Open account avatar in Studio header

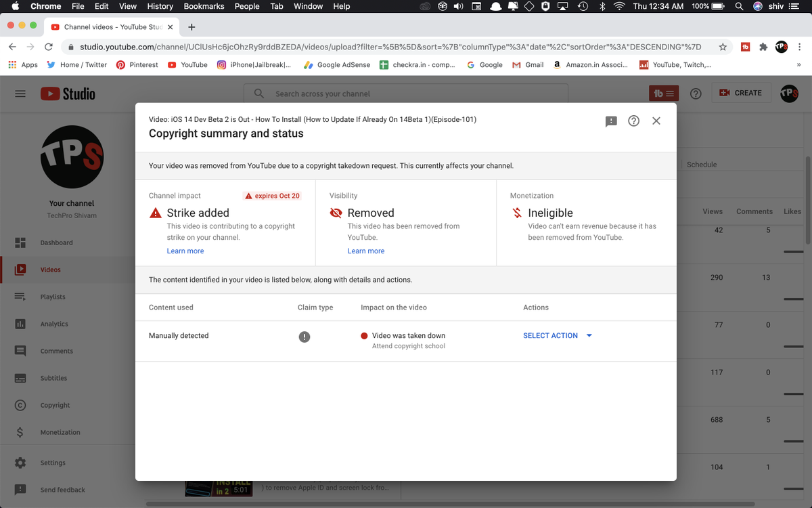click(789, 93)
